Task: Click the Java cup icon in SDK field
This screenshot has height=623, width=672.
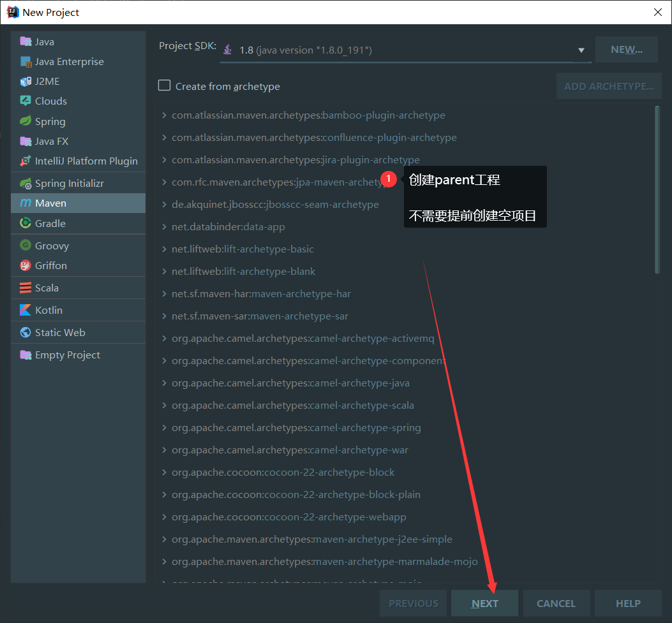Action: coord(228,50)
